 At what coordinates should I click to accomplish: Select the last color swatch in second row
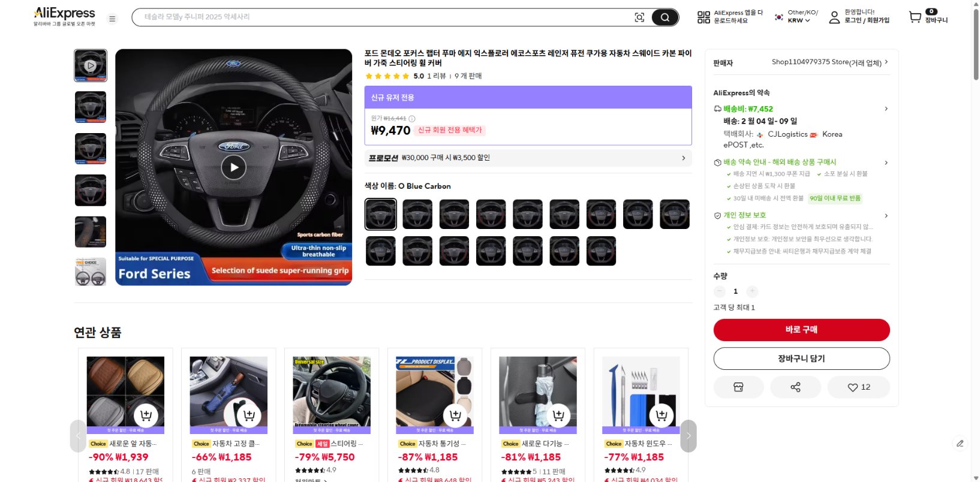click(601, 251)
